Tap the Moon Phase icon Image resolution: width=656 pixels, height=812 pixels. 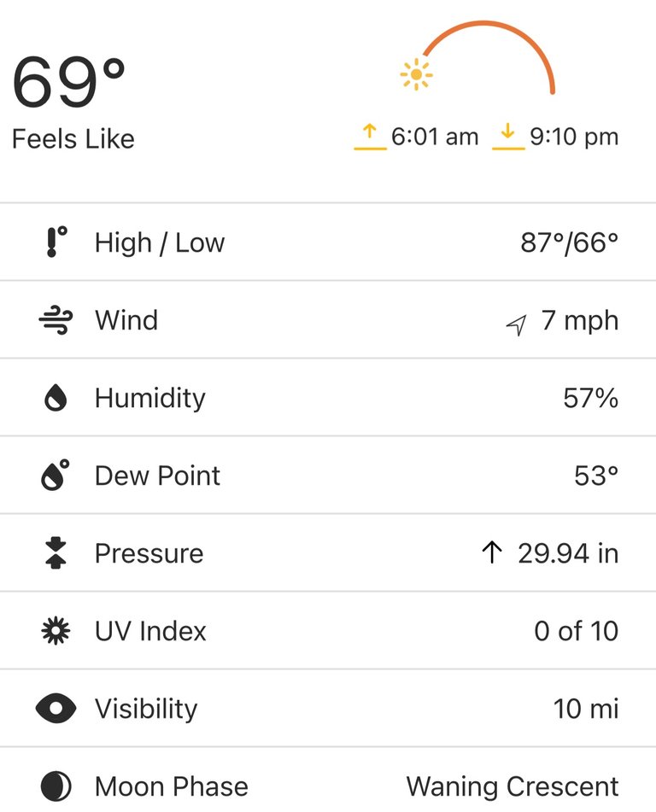pos(56,786)
